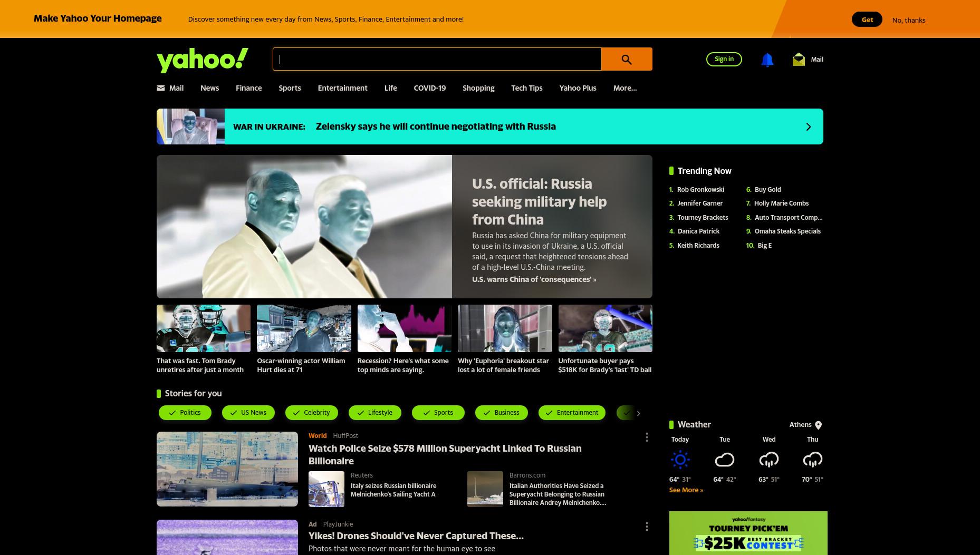Open the Tom Brady unretires story thumbnail
Viewport: 980px width, 555px height.
pos(204,328)
